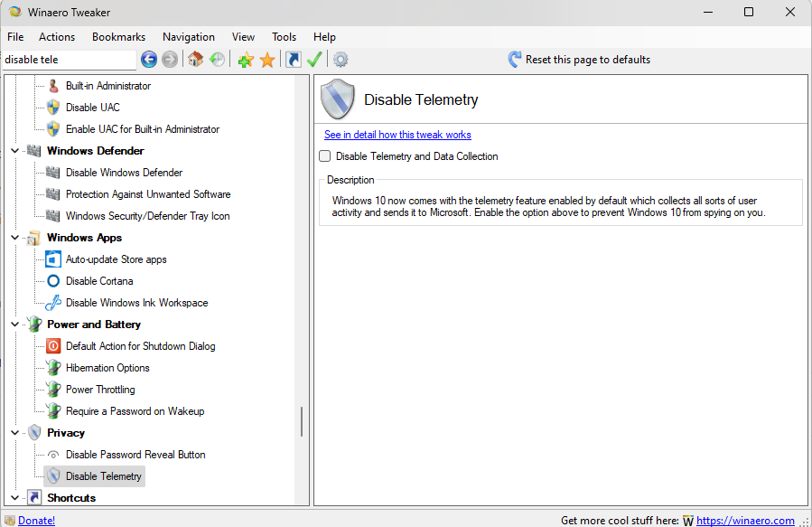Click the Donate icon in status bar

[10, 521]
